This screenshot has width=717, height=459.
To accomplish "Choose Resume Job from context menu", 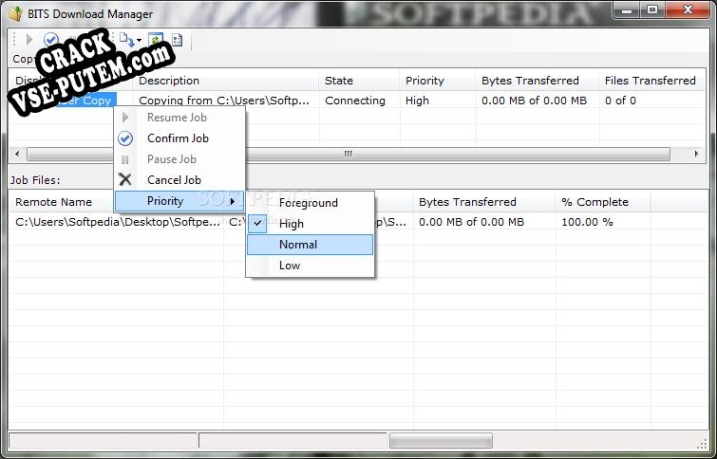I will tap(180, 117).
